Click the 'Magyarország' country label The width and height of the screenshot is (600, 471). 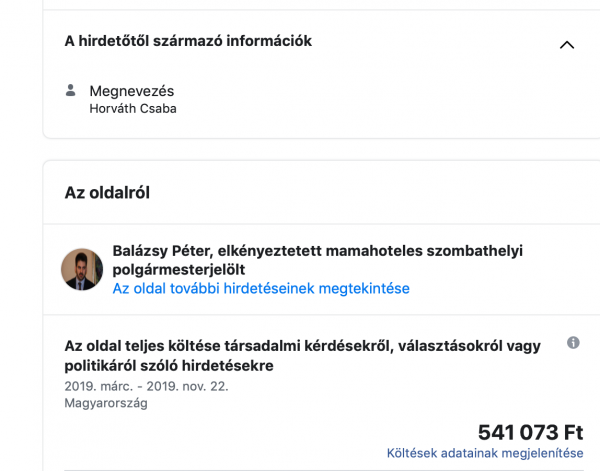coord(106,403)
